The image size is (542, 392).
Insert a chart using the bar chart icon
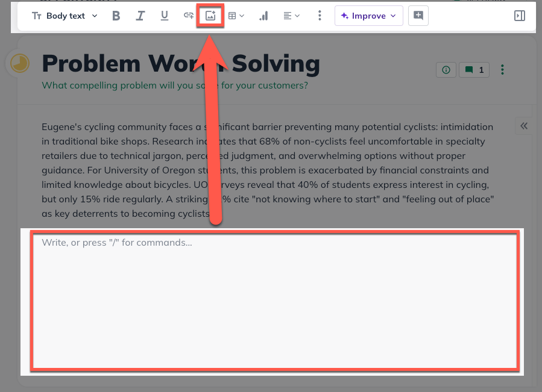263,16
